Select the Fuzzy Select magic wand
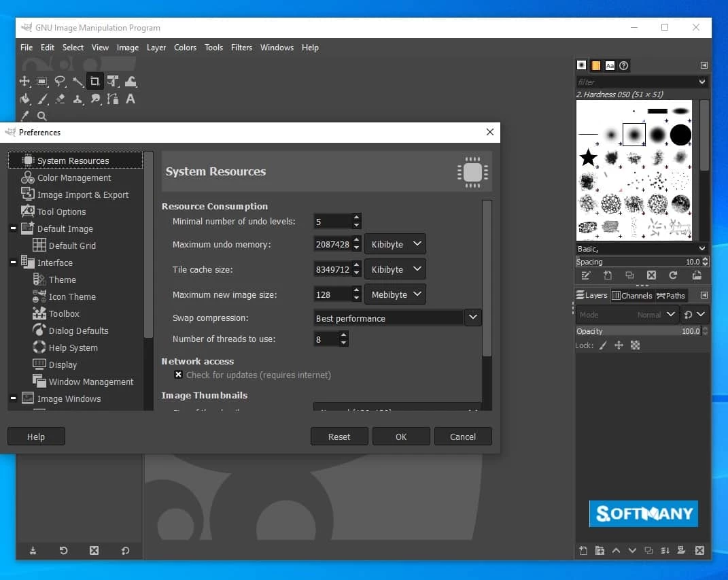The image size is (728, 580). click(x=78, y=82)
